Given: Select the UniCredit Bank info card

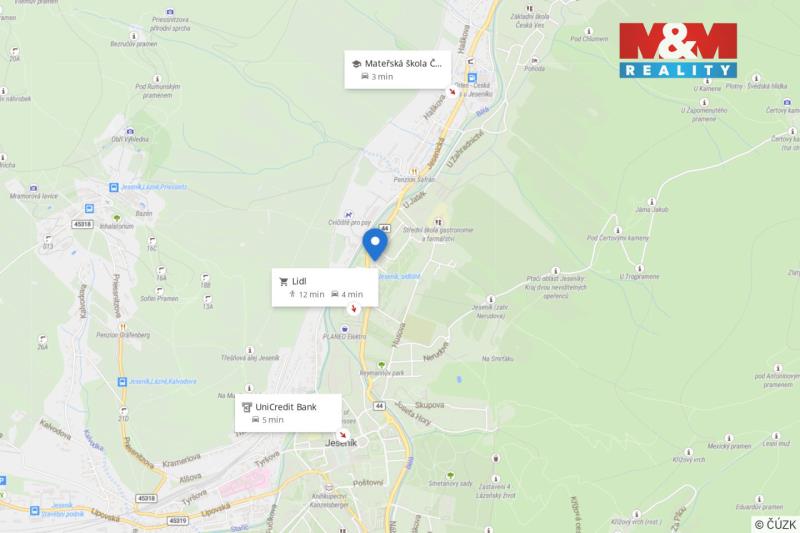Looking at the screenshot, I should [x=288, y=413].
